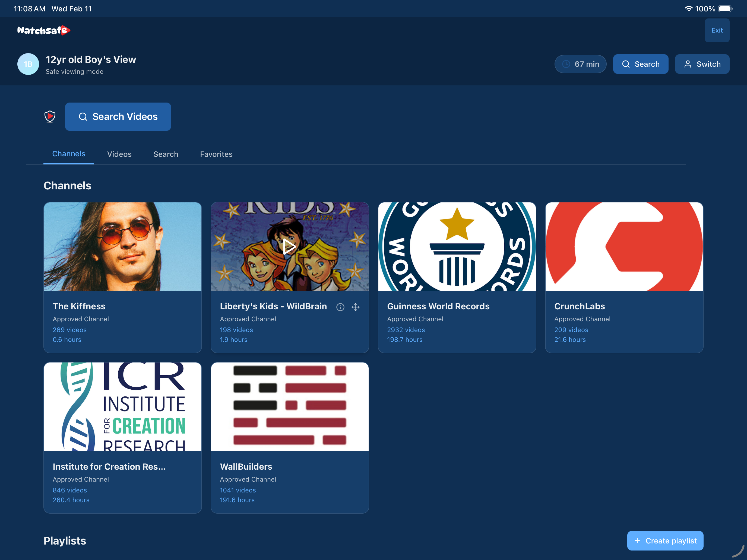This screenshot has width=747, height=560.
Task: Click the Wi-Fi status icon
Action: tap(688, 9)
